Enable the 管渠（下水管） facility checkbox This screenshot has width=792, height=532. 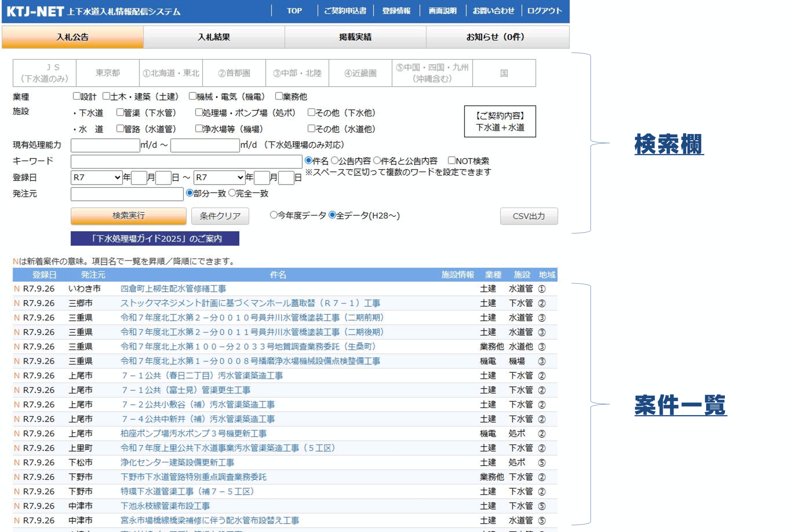(120, 112)
